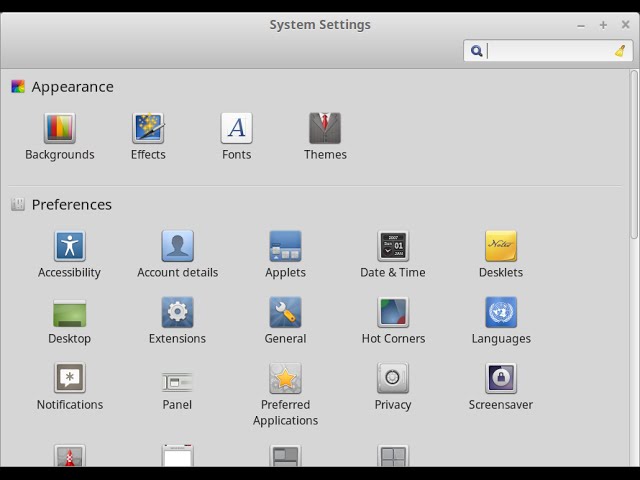This screenshot has height=480, width=640.
Task: Open the Effects settings
Action: pos(148,136)
